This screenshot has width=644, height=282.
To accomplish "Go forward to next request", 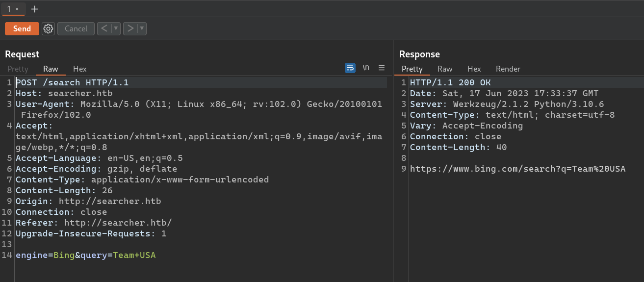I will point(130,28).
